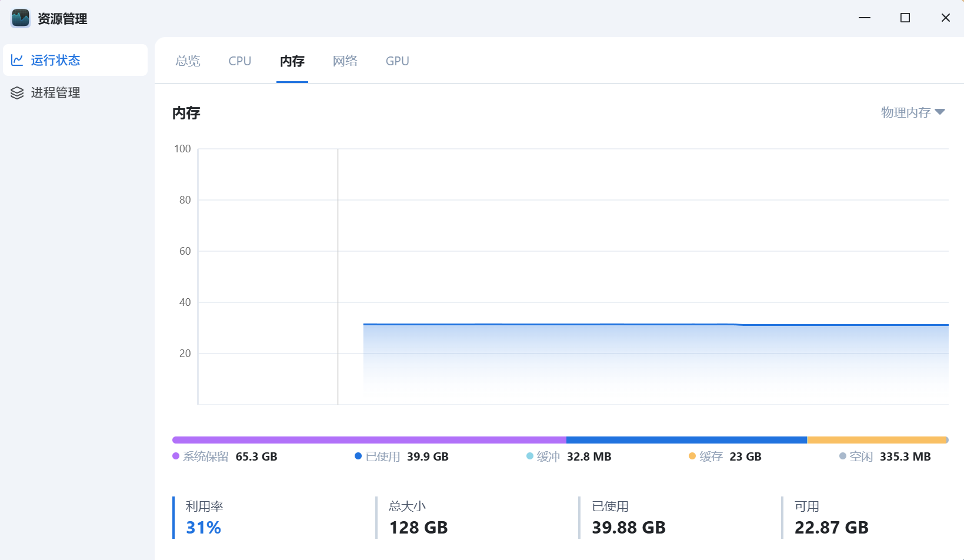964x560 pixels.
Task: Click the gray 空闲 legend dot
Action: pyautogui.click(x=843, y=456)
